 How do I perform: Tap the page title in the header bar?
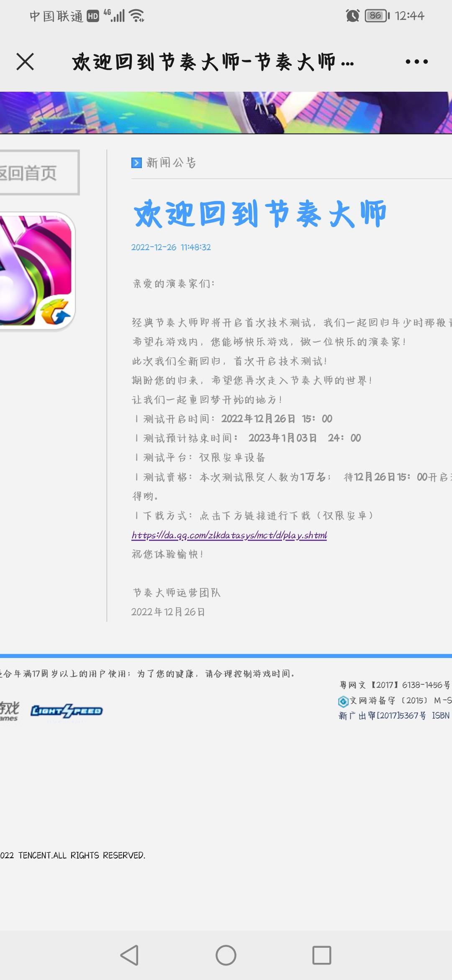coord(213,62)
